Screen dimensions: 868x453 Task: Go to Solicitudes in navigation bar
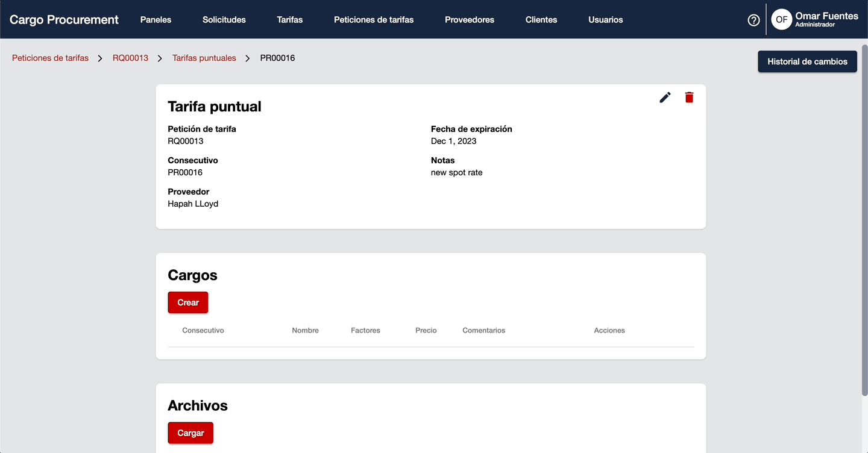(x=224, y=20)
